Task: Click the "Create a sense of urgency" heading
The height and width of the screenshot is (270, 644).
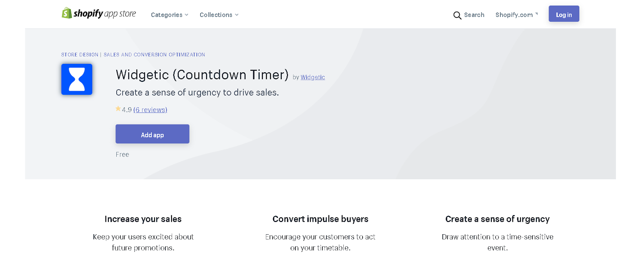Action: [497, 219]
